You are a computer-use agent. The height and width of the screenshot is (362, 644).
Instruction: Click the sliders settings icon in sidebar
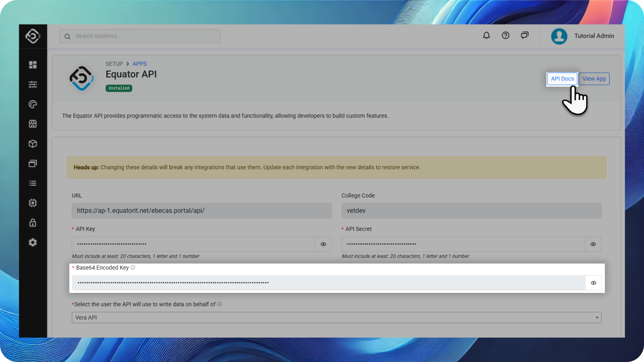(x=33, y=84)
